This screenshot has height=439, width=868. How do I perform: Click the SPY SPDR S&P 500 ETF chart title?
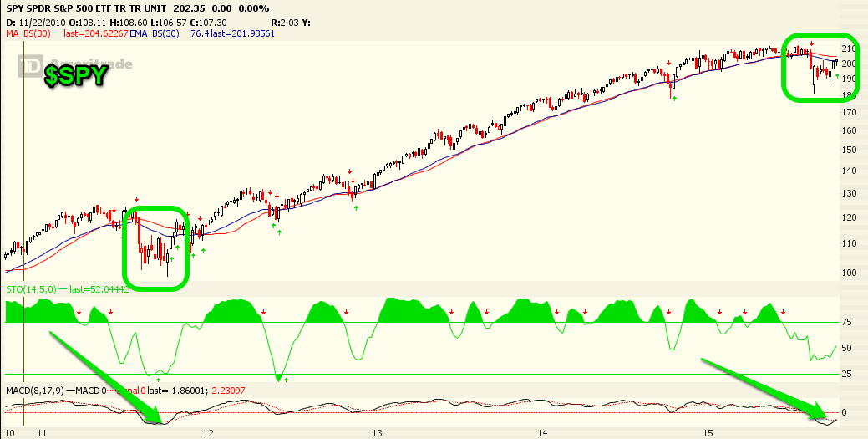pyautogui.click(x=84, y=9)
